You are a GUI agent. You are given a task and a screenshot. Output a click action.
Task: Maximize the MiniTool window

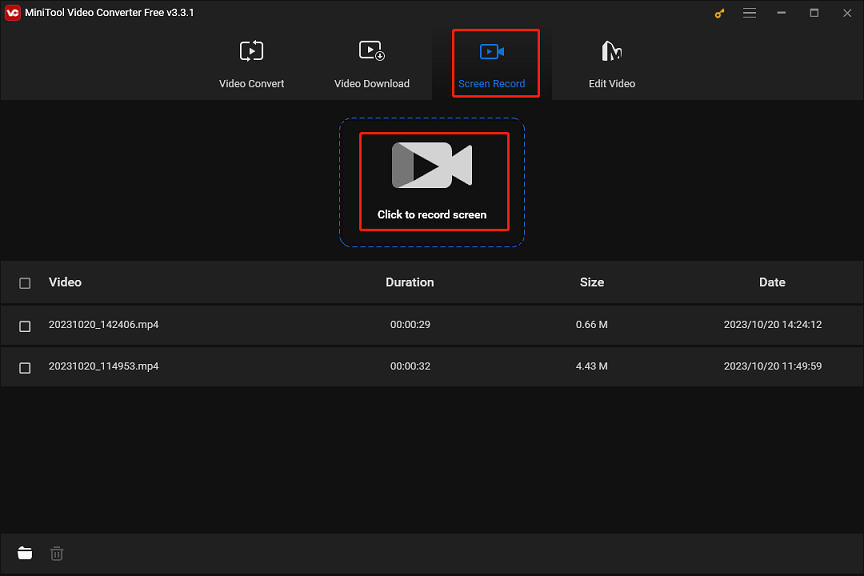pos(814,13)
